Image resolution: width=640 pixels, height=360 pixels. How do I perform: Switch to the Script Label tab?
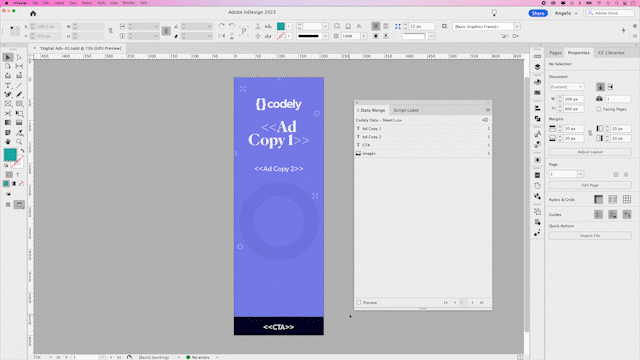coord(406,110)
